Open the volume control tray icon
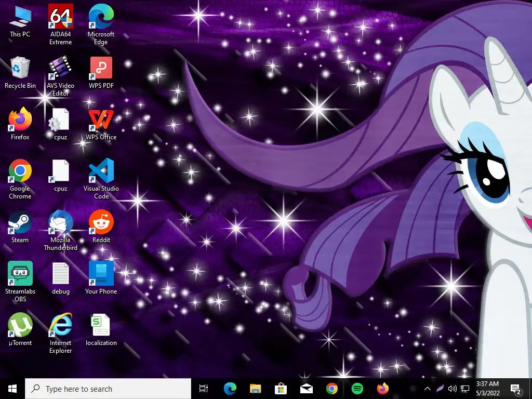The image size is (532, 399). tap(453, 389)
